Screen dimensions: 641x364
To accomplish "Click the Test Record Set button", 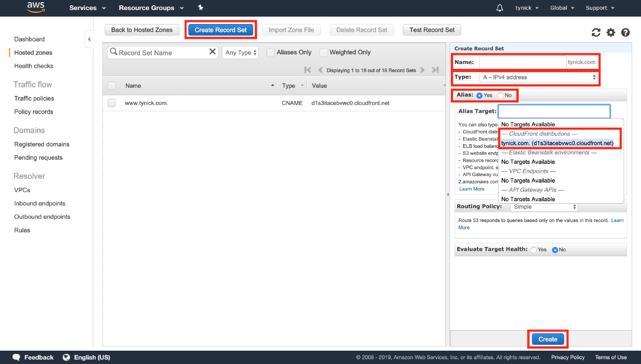I will coord(432,30).
